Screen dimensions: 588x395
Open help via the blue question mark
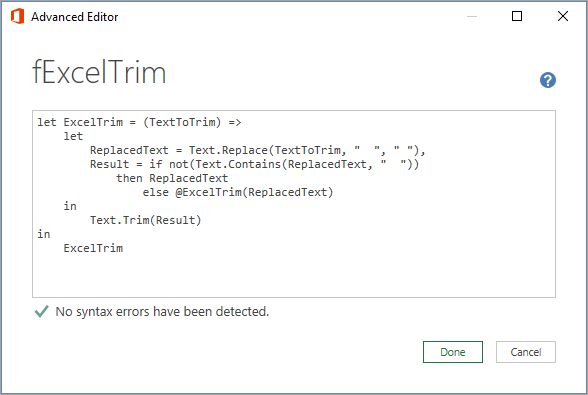tap(548, 80)
